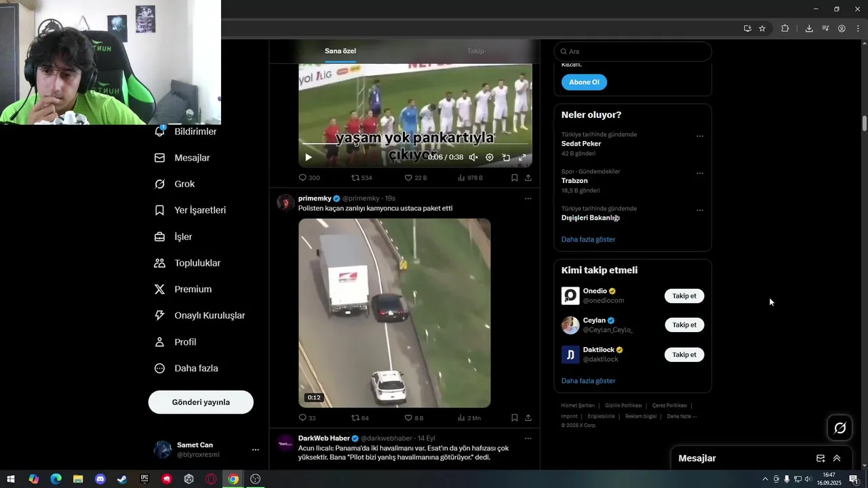Seek using the football video progress bar
Image resolution: width=868 pixels, height=488 pixels.
pyautogui.click(x=415, y=144)
